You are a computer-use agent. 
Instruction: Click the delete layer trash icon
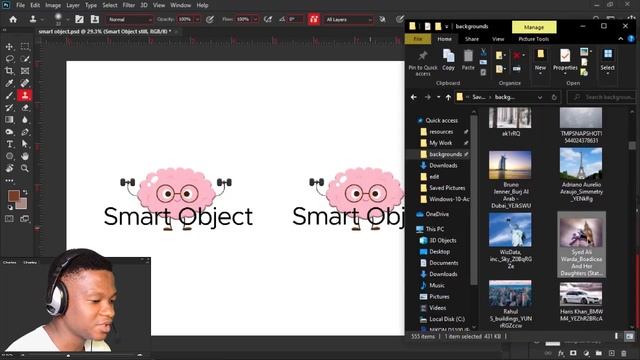624,353
